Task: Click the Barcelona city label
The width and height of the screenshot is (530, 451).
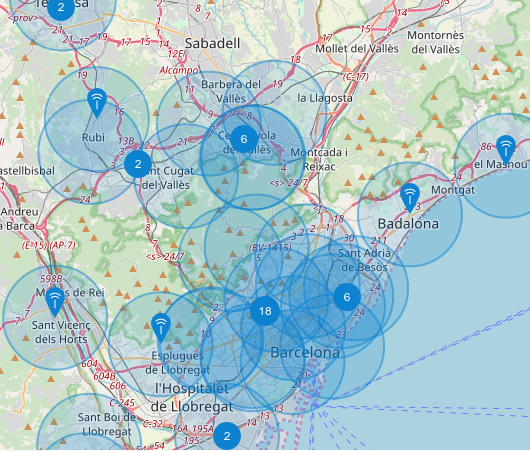Action: [305, 353]
